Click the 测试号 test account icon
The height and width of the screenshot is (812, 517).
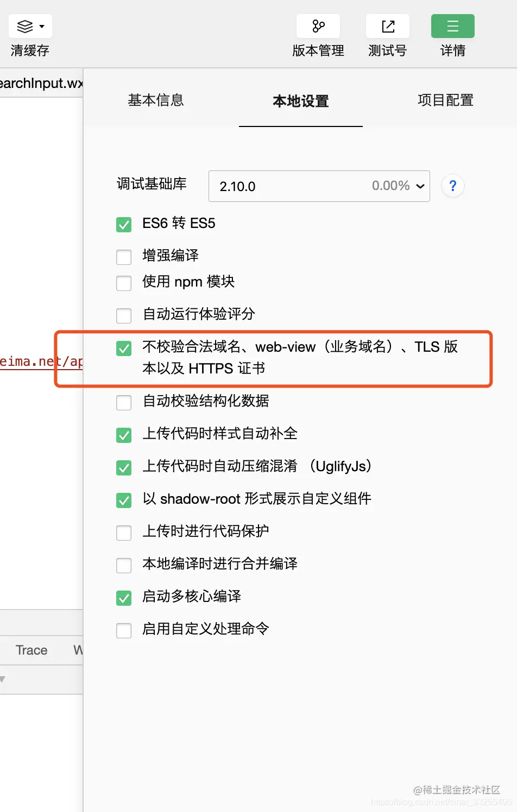(387, 26)
